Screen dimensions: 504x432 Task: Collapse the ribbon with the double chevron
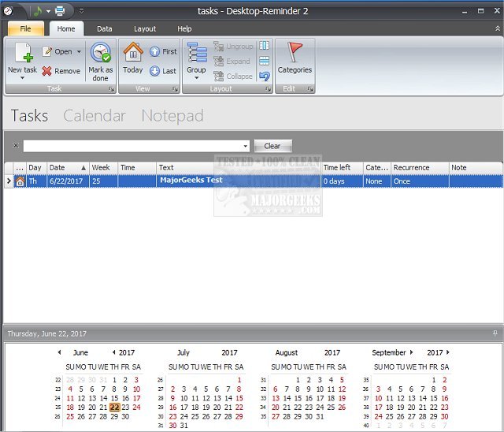pos(497,28)
